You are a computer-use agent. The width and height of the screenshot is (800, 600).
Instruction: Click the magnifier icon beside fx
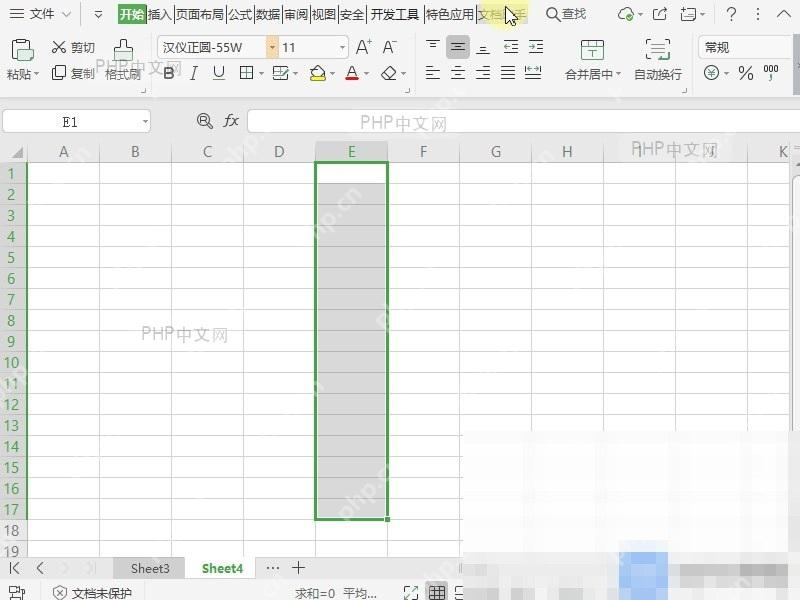(x=205, y=121)
